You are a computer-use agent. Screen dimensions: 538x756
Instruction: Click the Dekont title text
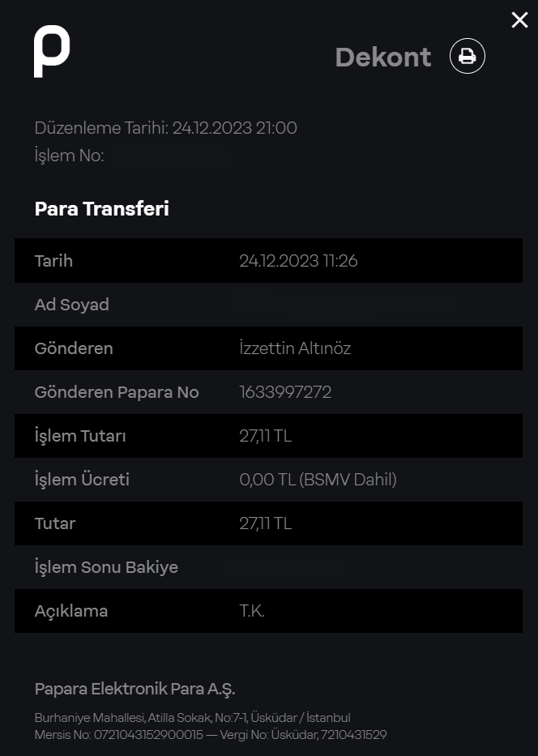tap(382, 57)
